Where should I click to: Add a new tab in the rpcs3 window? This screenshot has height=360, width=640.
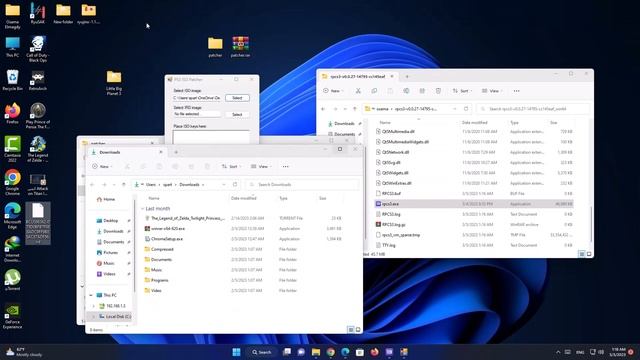point(407,76)
